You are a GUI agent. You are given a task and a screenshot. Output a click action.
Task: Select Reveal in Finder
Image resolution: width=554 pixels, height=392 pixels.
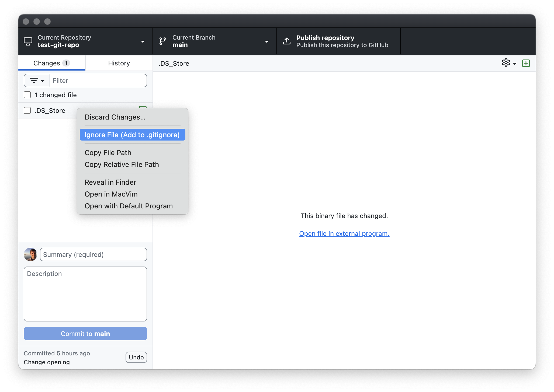[x=133, y=182]
